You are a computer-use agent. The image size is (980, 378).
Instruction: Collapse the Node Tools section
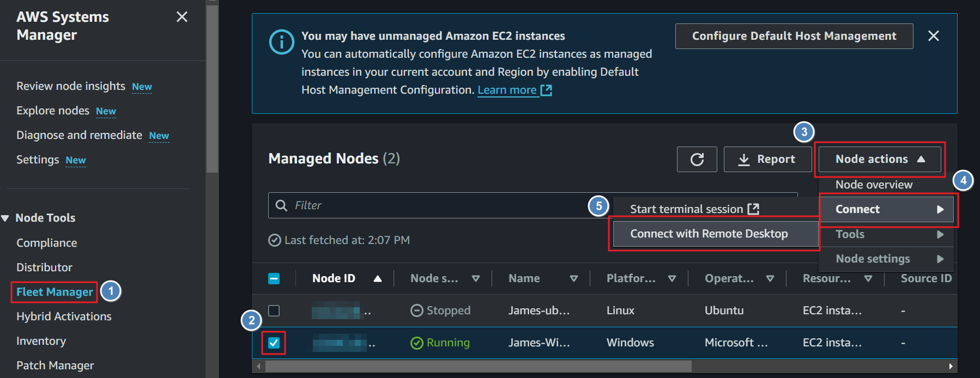coord(5,218)
